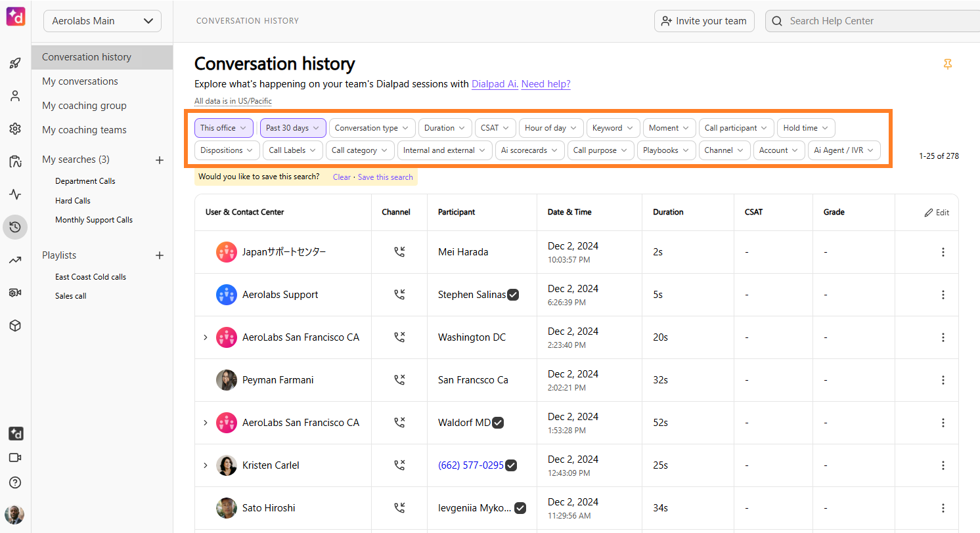Open the camera recordings icon in the sidebar
The width and height of the screenshot is (980, 533).
[15, 293]
